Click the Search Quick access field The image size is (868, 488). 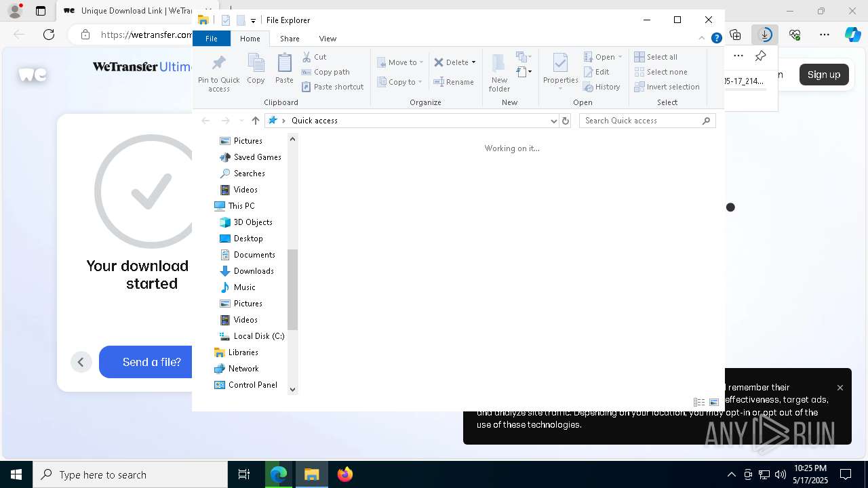pos(647,121)
